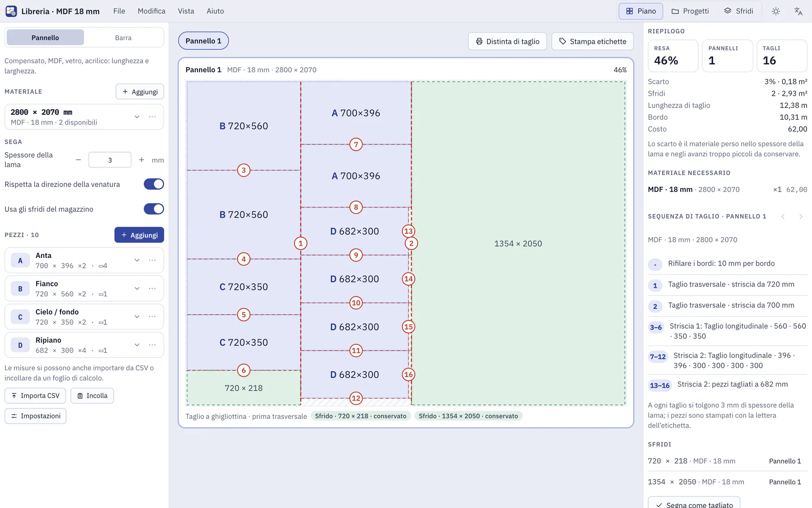The height and width of the screenshot is (508, 812).
Task: Expand the 2800 × 2070 material dropdown
Action: point(137,117)
